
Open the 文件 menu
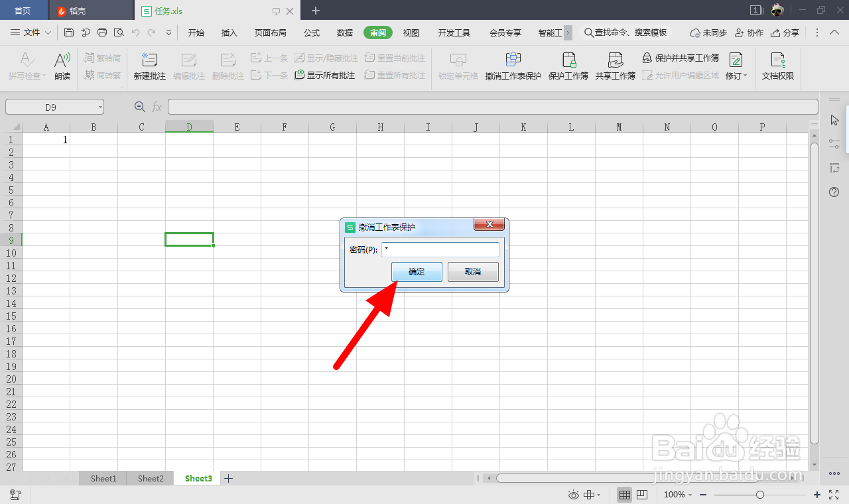tap(31, 32)
